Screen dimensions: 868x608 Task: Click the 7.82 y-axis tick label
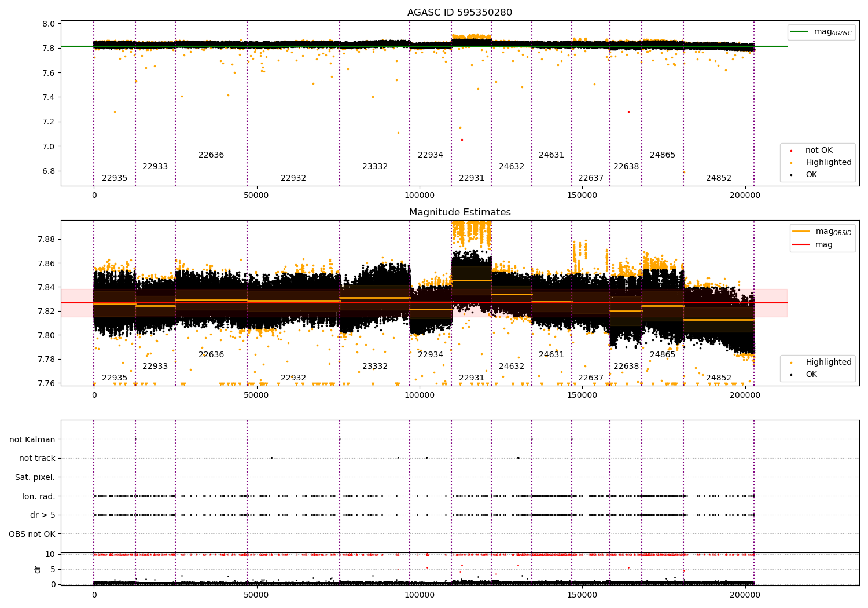pyautogui.click(x=46, y=311)
